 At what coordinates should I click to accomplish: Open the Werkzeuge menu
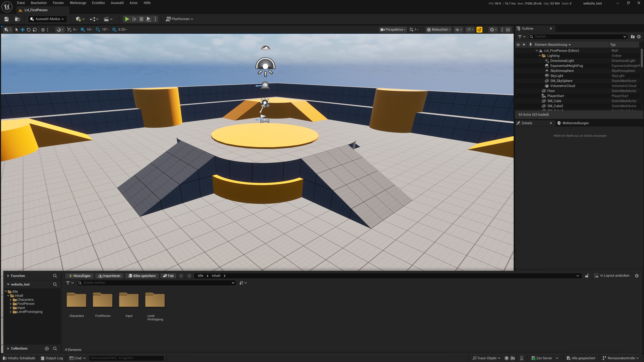click(78, 3)
